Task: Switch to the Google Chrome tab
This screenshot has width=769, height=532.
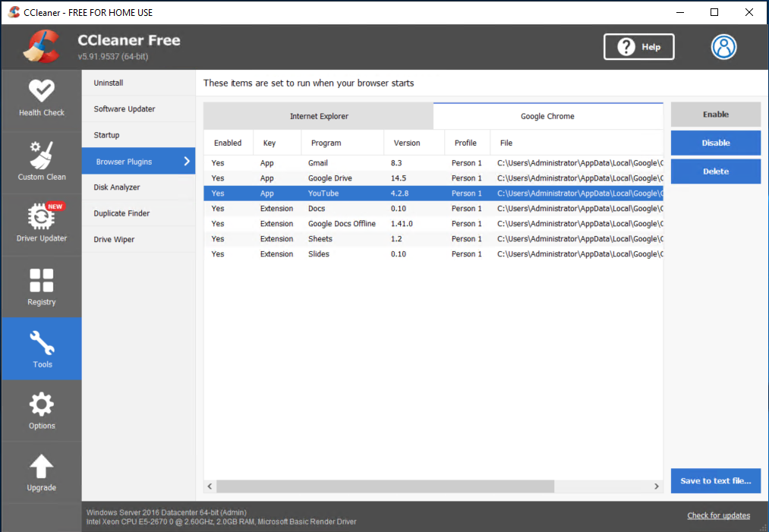Action: (548, 116)
